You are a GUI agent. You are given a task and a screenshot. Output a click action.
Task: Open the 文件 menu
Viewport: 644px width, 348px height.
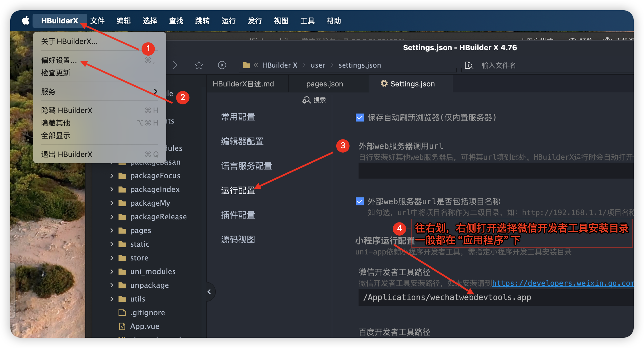click(97, 20)
